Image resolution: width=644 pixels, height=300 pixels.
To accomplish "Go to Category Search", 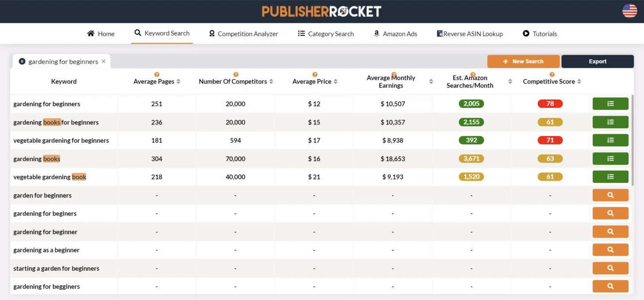I will [326, 34].
